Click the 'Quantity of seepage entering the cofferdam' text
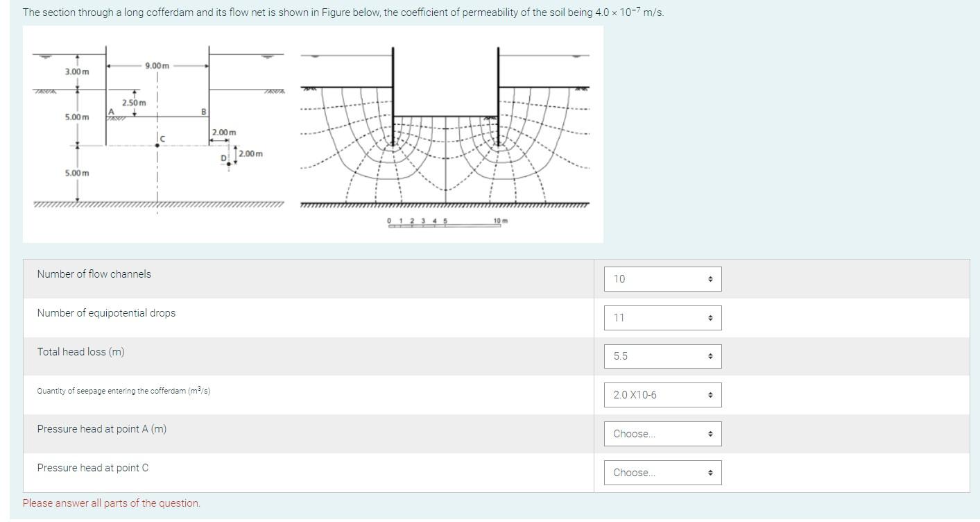The width and height of the screenshot is (980, 522). pyautogui.click(x=123, y=391)
